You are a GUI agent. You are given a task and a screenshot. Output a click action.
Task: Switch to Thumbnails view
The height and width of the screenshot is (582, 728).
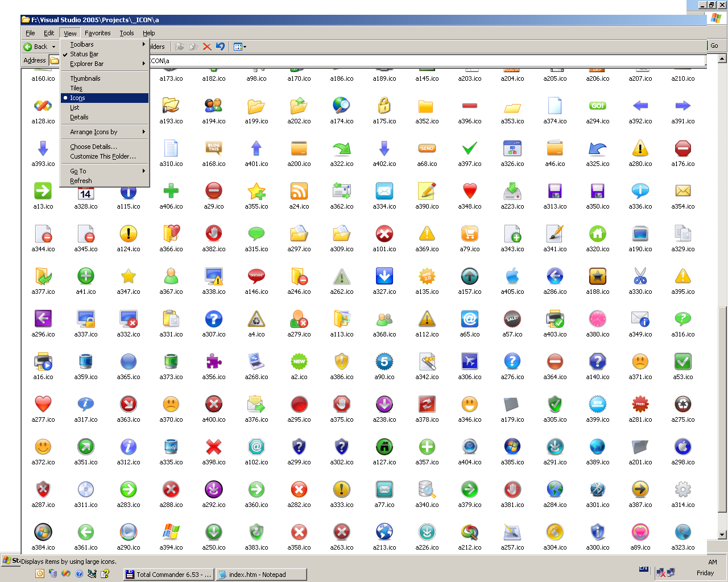coord(105,78)
